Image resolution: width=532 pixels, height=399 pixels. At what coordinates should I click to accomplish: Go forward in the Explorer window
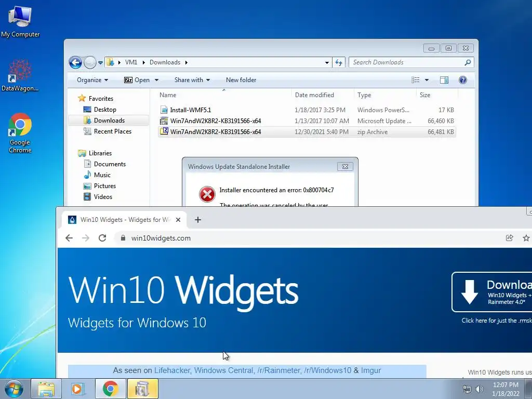click(x=90, y=62)
